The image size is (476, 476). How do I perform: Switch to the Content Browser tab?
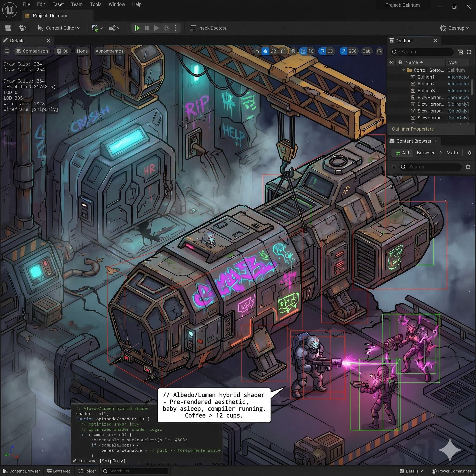414,141
